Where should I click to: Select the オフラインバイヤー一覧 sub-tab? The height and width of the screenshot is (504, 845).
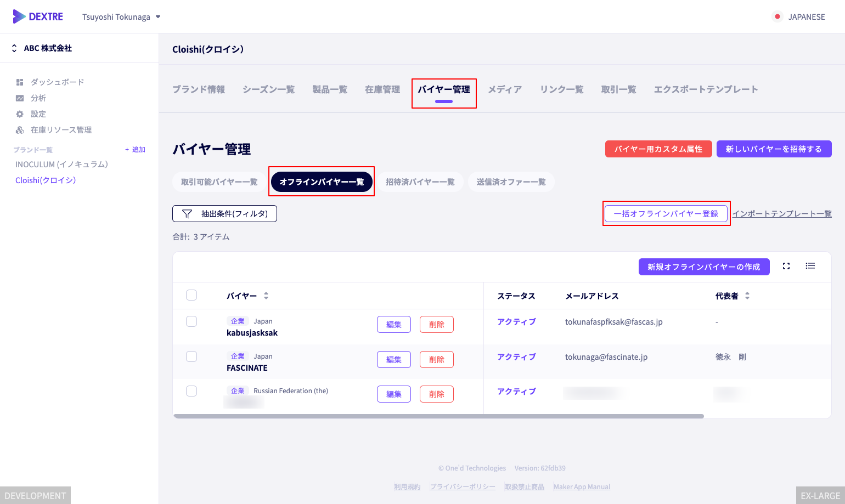[322, 182]
